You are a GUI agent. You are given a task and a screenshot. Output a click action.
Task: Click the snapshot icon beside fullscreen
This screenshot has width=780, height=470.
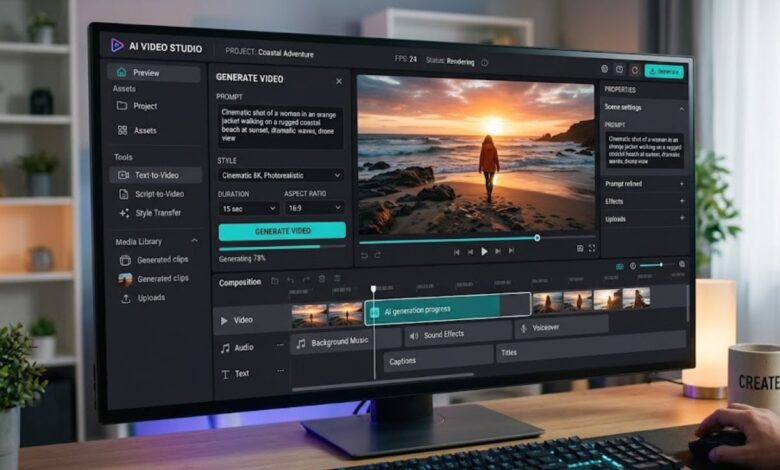click(580, 249)
